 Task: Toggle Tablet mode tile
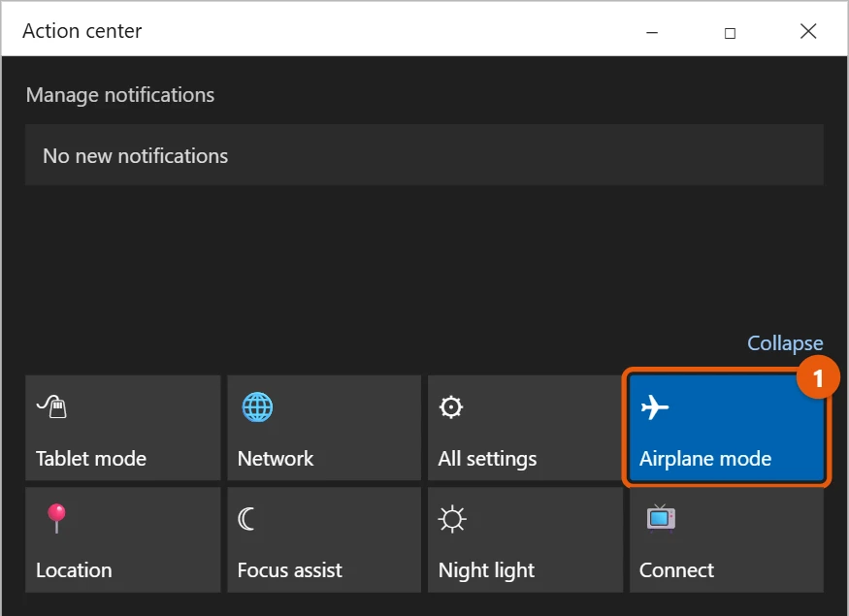click(123, 428)
